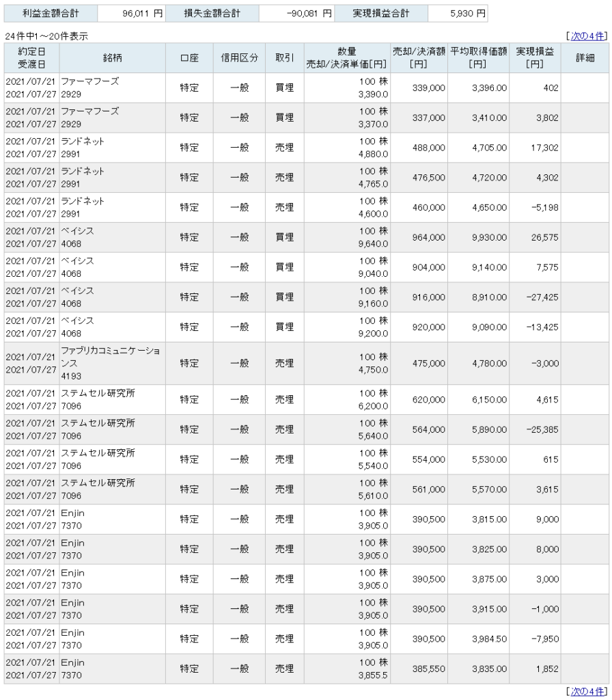Select the 339,000 settlement amount
Viewport: 612px width, 700px height.
pos(419,88)
